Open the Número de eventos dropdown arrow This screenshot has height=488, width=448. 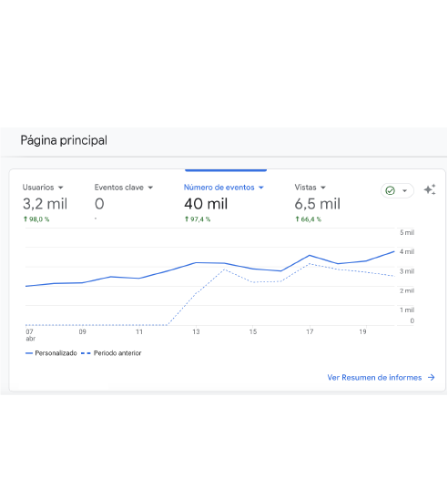(x=261, y=188)
